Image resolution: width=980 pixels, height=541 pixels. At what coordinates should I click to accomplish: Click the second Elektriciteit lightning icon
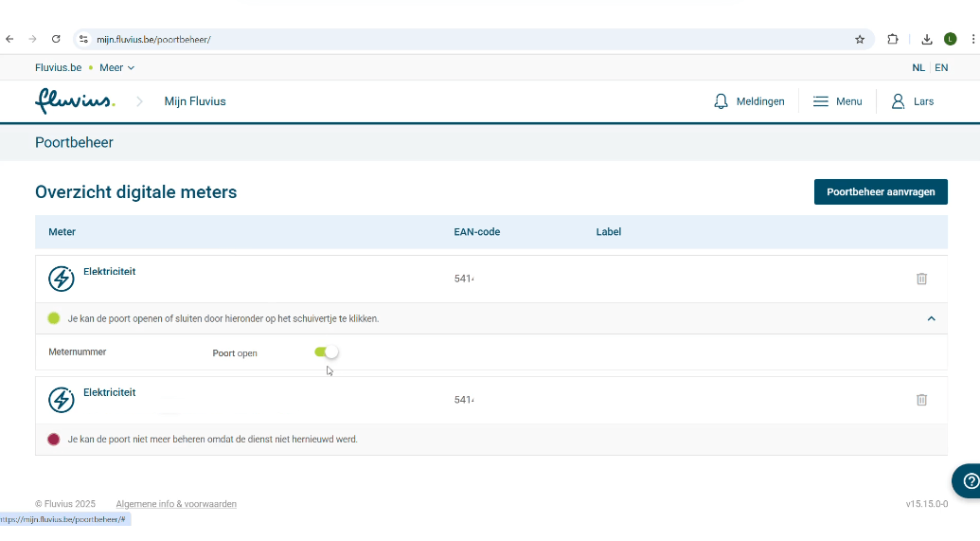[62, 400]
